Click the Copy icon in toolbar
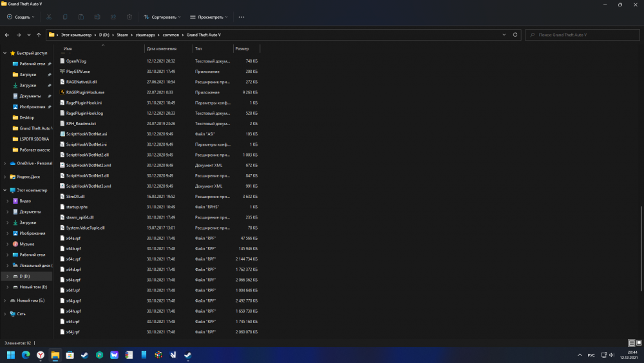 tap(65, 17)
